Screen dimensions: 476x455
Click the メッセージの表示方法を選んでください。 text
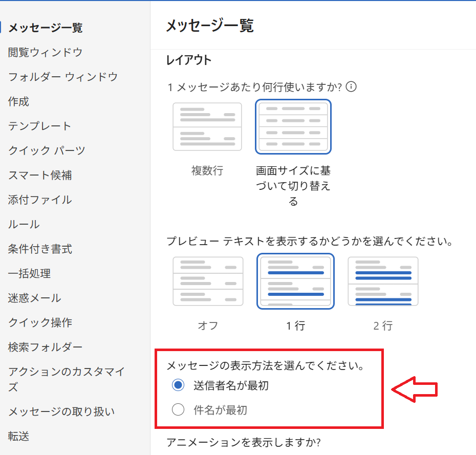tap(266, 366)
